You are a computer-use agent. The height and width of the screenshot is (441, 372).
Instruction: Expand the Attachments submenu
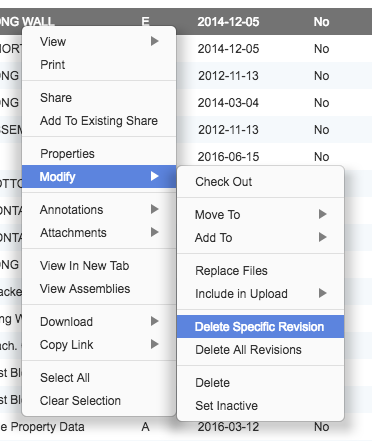(x=99, y=232)
